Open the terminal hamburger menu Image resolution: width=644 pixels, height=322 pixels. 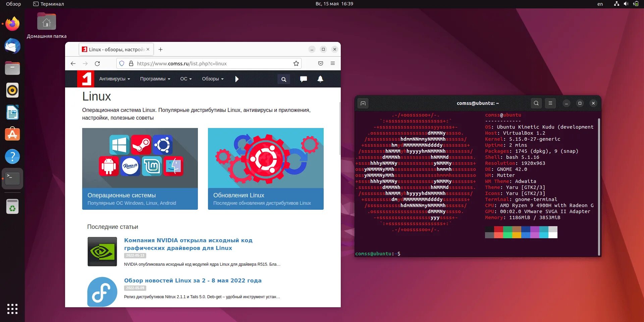tap(550, 103)
